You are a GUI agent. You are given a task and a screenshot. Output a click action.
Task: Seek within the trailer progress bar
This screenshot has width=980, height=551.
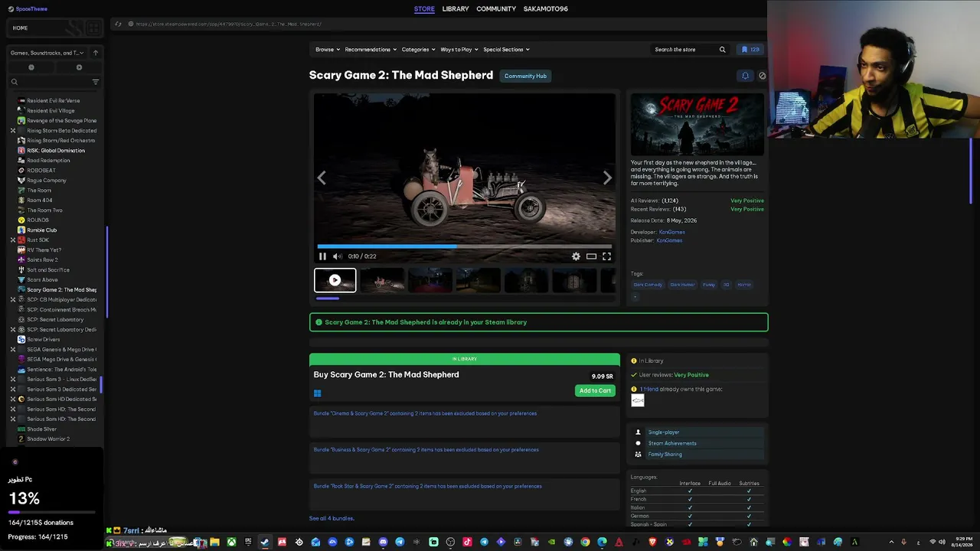465,246
